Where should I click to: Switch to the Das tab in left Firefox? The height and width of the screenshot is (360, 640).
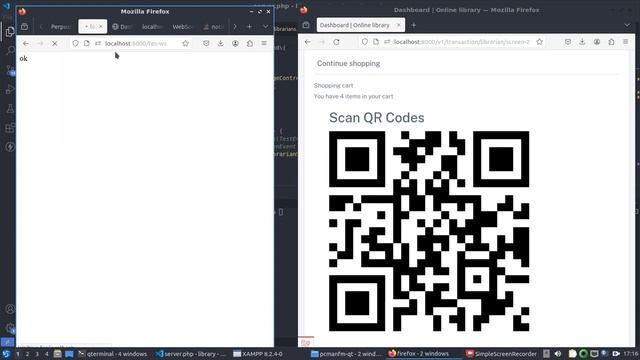(122, 27)
